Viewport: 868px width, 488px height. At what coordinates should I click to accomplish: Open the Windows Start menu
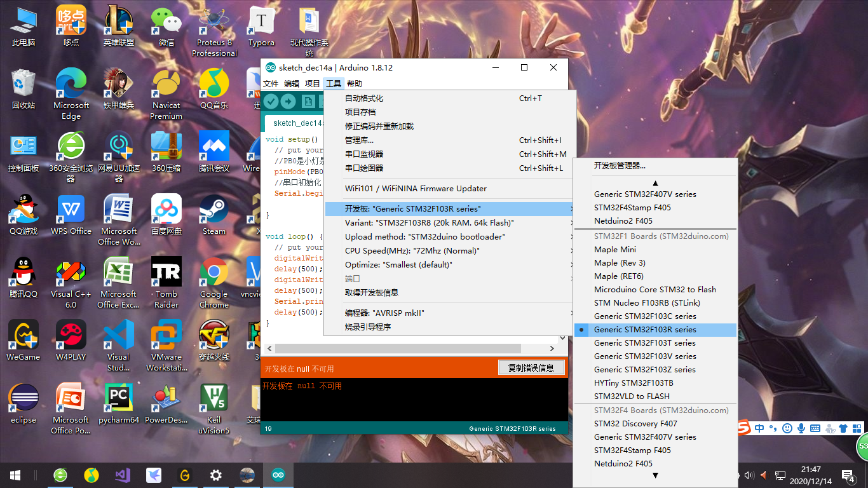coord(15,475)
